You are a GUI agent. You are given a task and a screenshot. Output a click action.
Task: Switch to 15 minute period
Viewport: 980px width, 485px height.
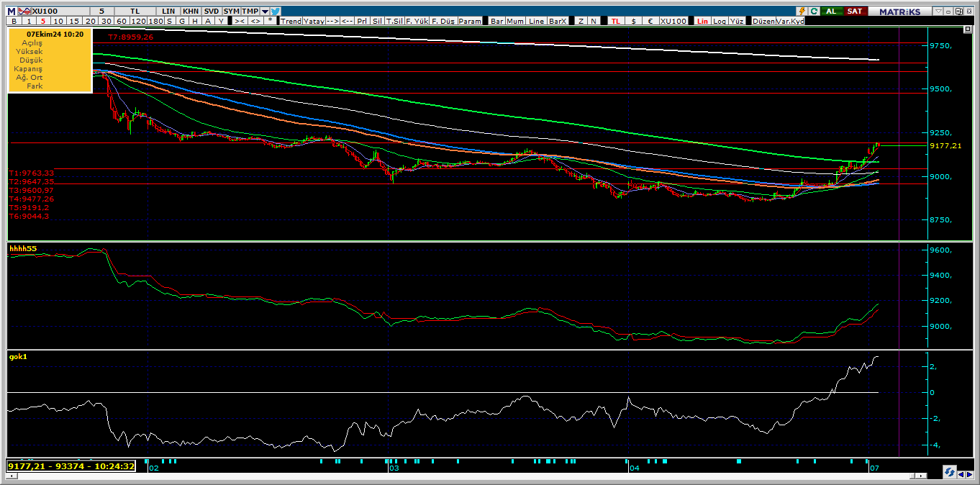pos(74,21)
